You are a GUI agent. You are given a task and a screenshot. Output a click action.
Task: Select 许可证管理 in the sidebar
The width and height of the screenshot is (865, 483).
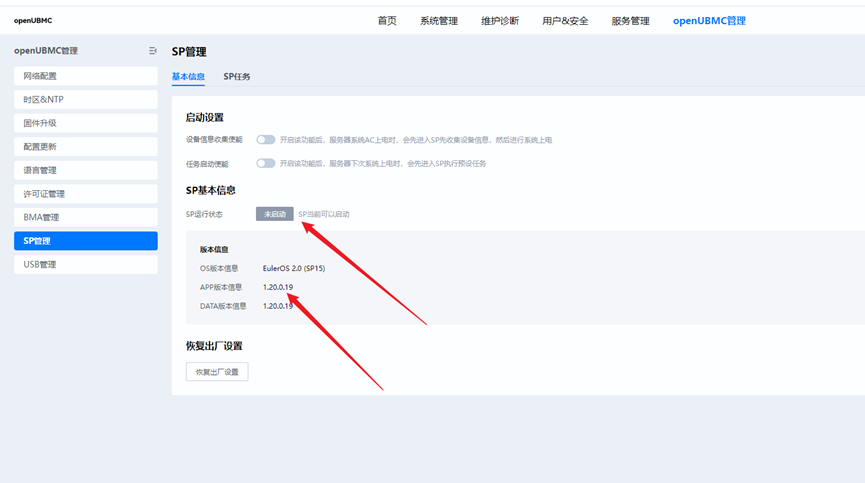(85, 194)
